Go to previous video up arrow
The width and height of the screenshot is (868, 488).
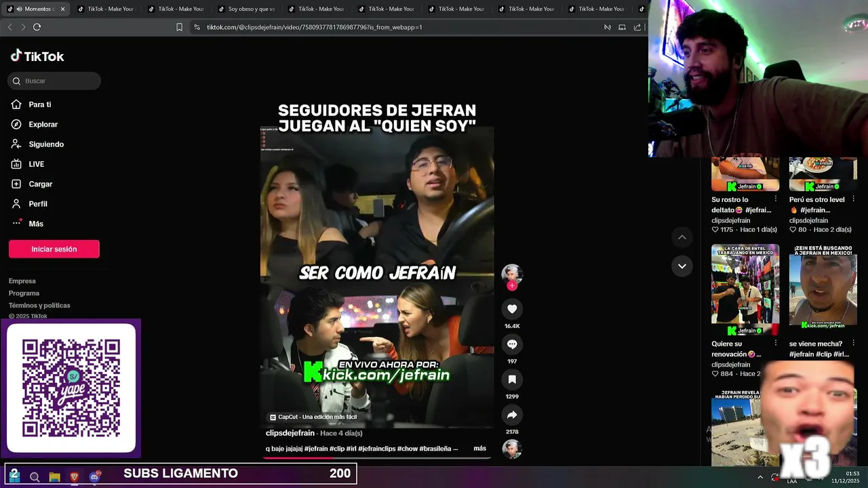[682, 237]
